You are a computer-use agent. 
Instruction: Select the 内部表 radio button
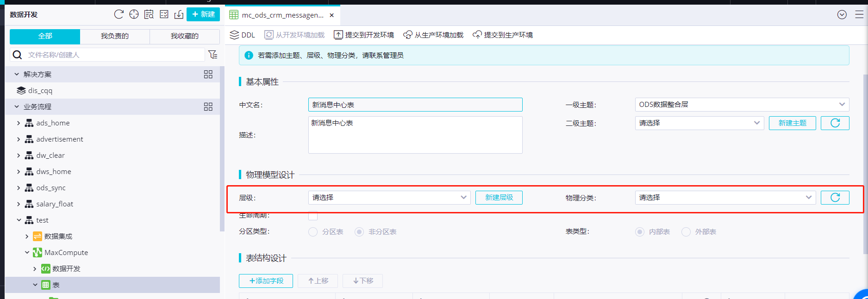coord(640,232)
